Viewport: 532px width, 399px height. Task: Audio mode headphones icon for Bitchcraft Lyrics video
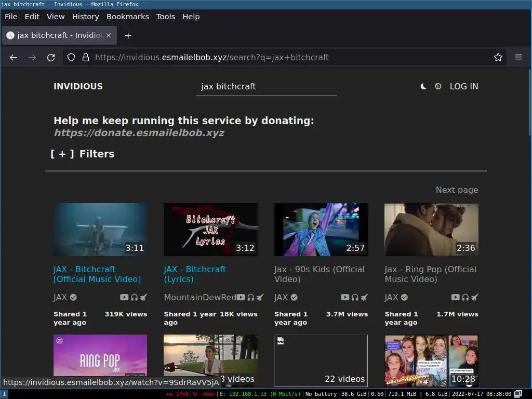(x=251, y=297)
